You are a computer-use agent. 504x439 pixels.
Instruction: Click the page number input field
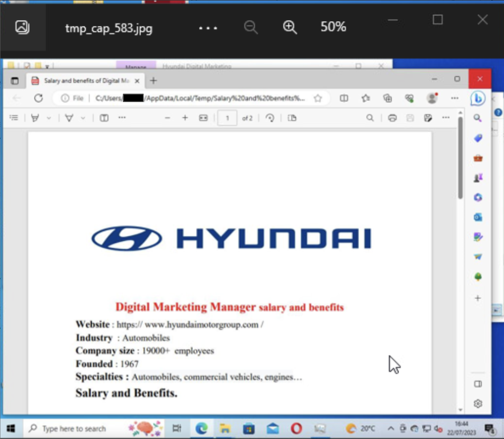(228, 118)
